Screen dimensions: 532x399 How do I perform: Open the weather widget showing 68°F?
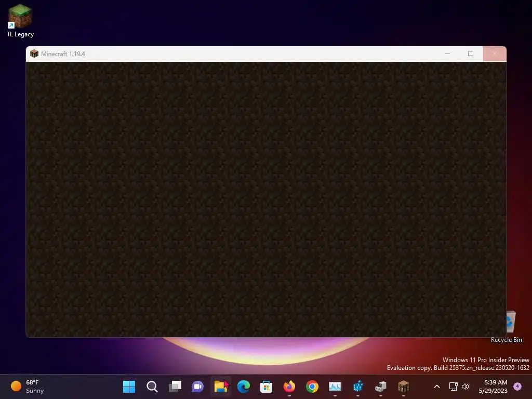[x=28, y=387]
